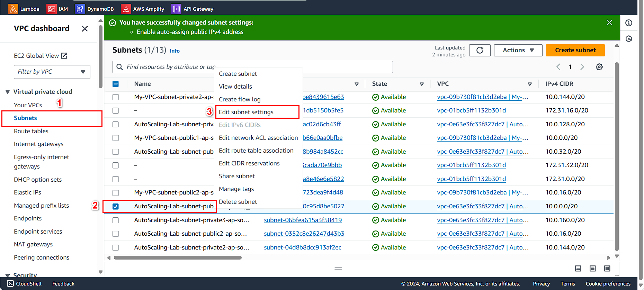Set the details panel to half-height icon
This screenshot has width=644, height=290.
coord(592,269)
